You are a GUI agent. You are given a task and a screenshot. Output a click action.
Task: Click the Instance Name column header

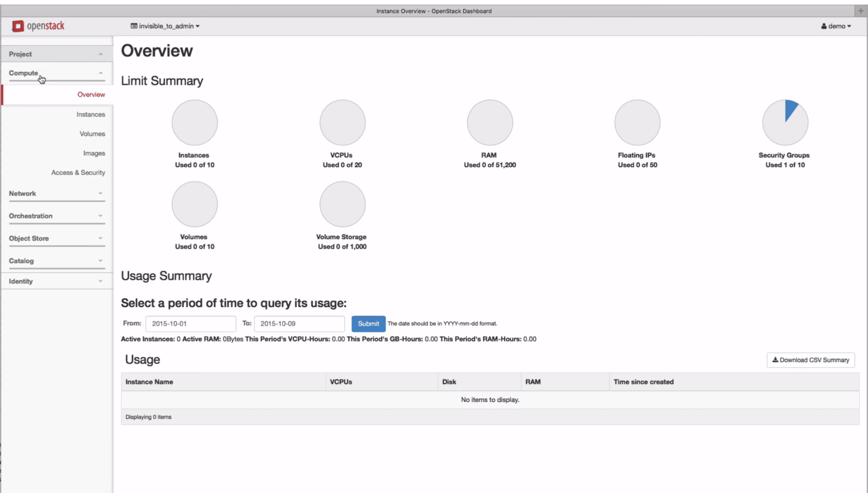149,382
